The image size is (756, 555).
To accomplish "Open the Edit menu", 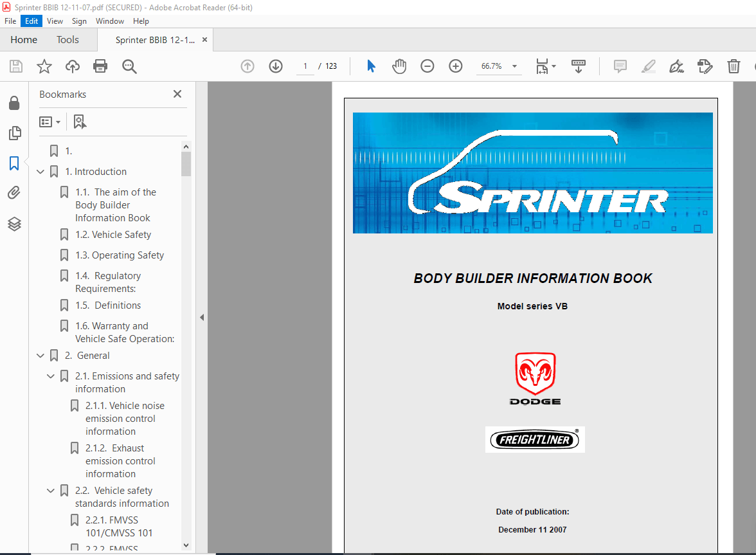I will click(x=31, y=21).
